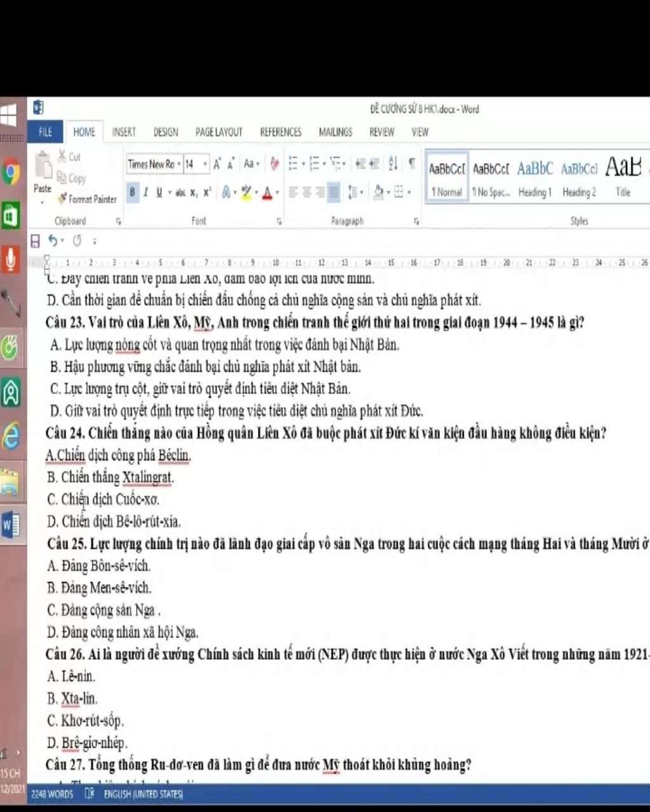Apply the Normal style

tap(447, 177)
